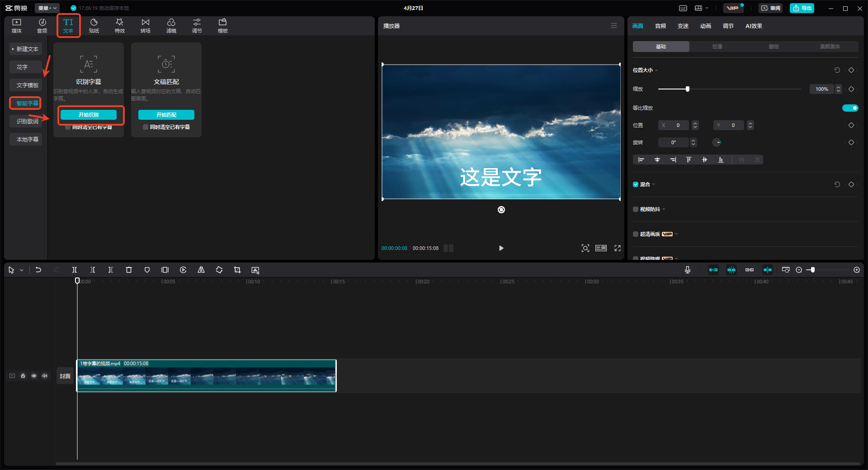The image size is (868, 470).
Task: Click the player fullscreen icon
Action: 618,248
